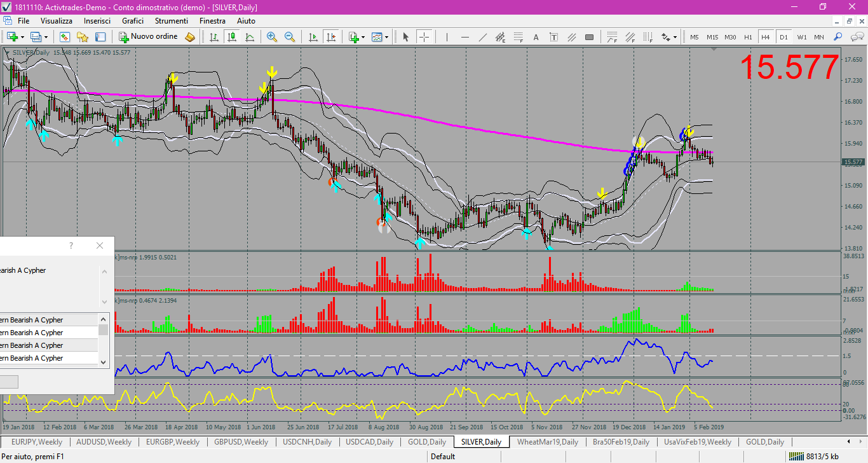Image resolution: width=868 pixels, height=463 pixels.
Task: Switch to line chart mode
Action: (250, 37)
